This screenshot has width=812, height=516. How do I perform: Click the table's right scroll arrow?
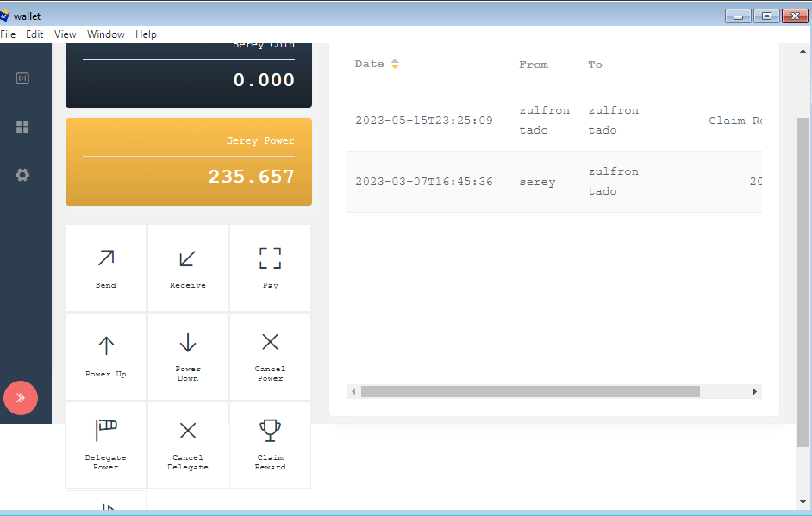click(x=755, y=392)
